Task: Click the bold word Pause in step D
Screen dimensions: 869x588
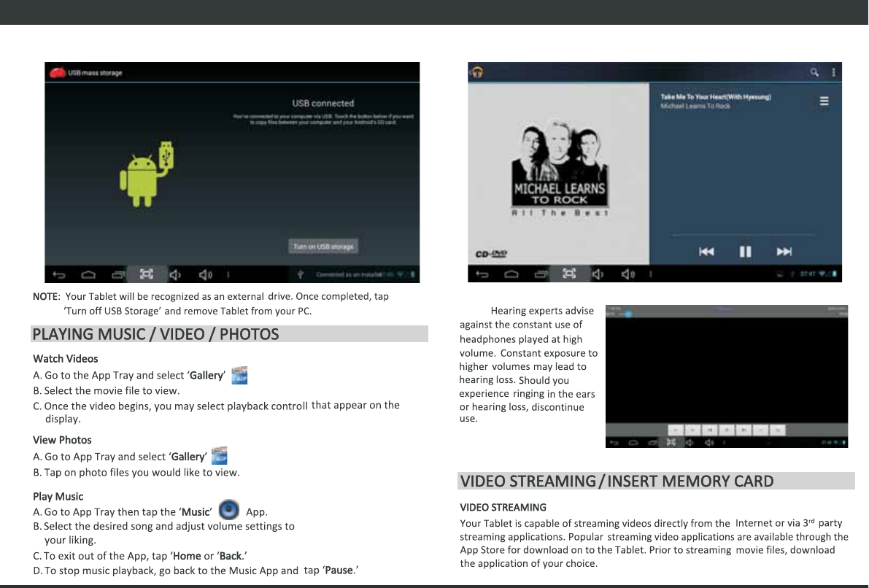Action: (339, 570)
